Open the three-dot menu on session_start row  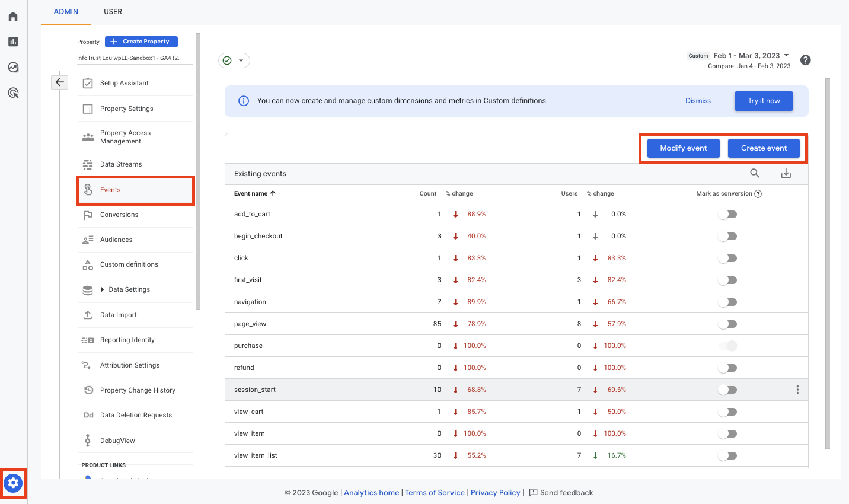point(797,390)
